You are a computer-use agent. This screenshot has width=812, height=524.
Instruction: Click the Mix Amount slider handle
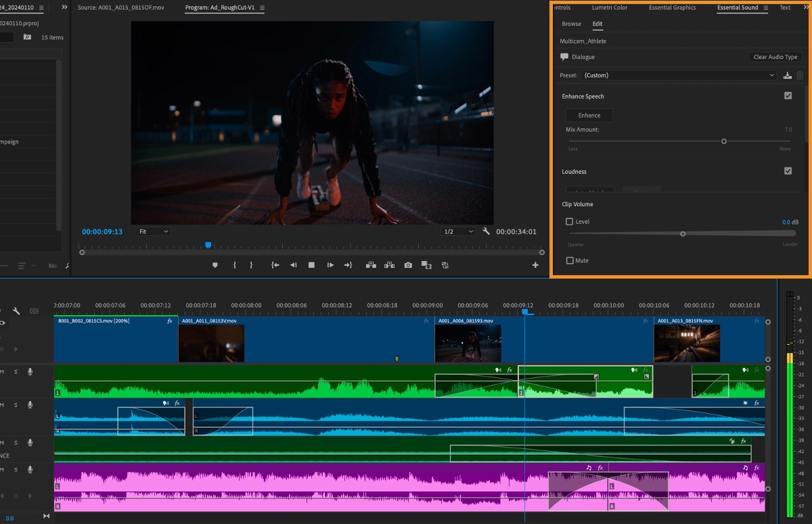[x=723, y=141]
